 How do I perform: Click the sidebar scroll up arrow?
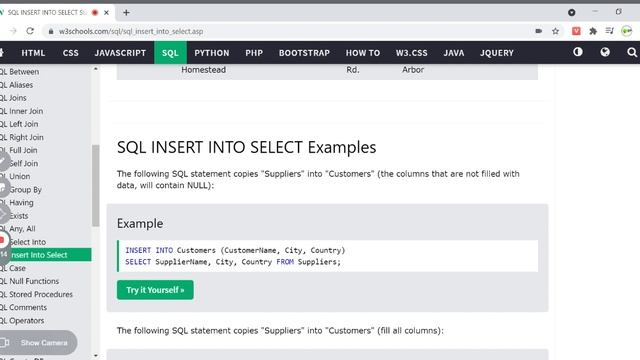pyautogui.click(x=96, y=69)
